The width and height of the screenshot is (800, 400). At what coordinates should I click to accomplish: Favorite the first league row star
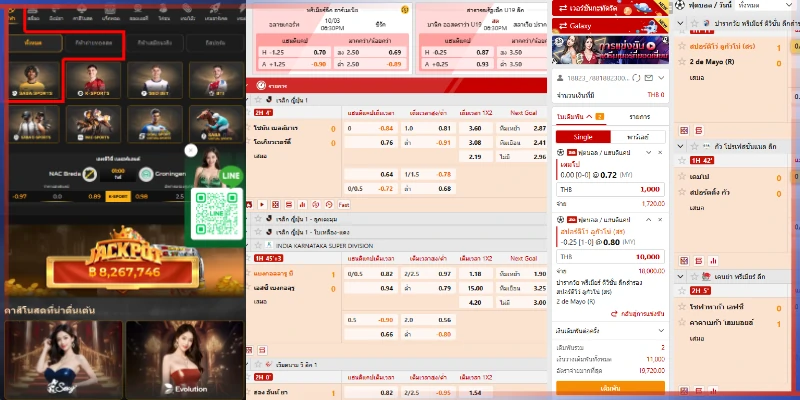coord(257,103)
